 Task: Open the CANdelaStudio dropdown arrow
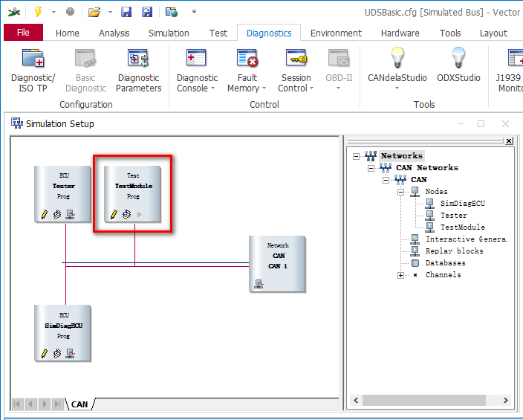click(x=397, y=88)
